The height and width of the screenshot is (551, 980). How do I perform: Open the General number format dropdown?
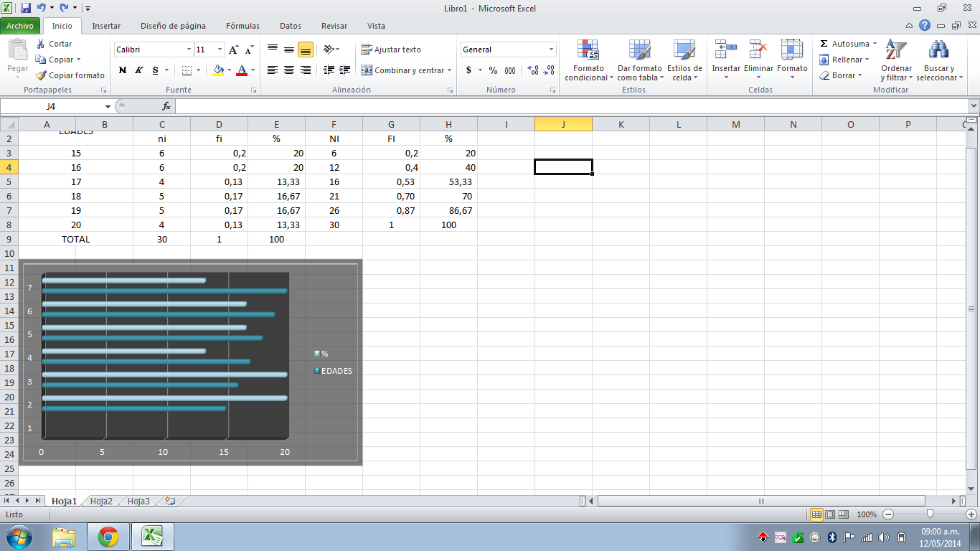click(551, 50)
